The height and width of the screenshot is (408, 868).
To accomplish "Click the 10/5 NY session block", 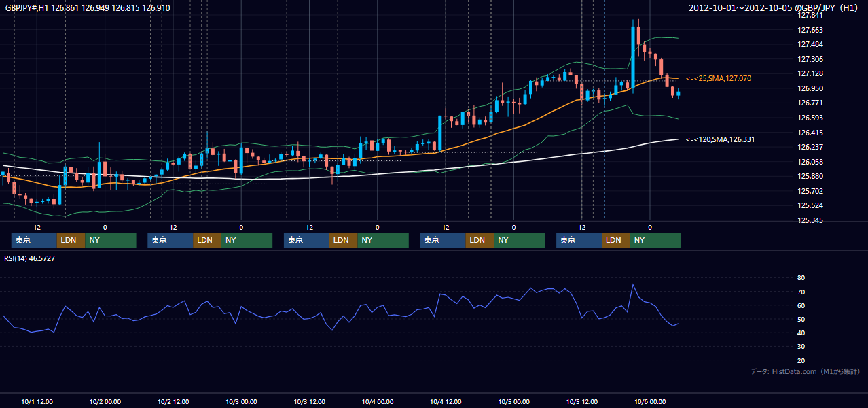I will click(x=655, y=240).
